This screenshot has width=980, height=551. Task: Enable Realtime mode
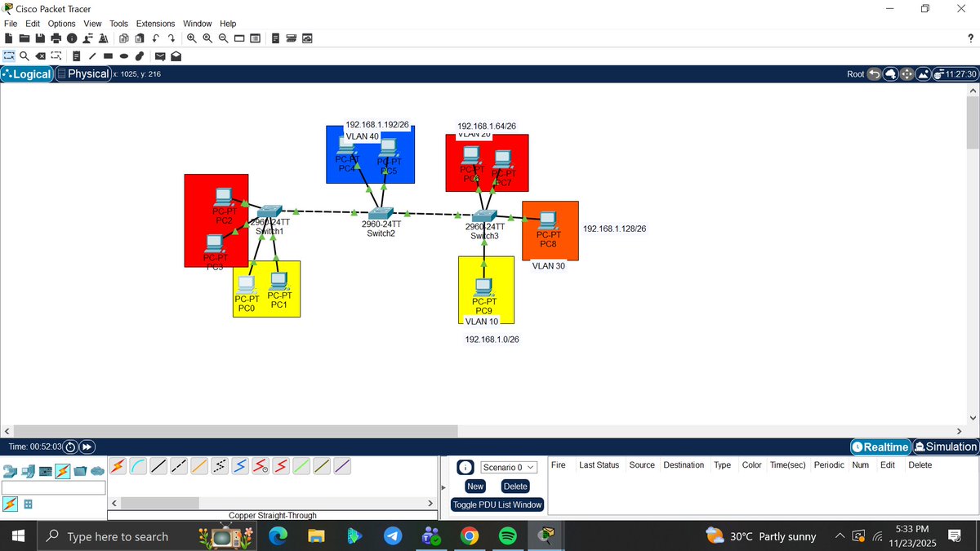880,447
